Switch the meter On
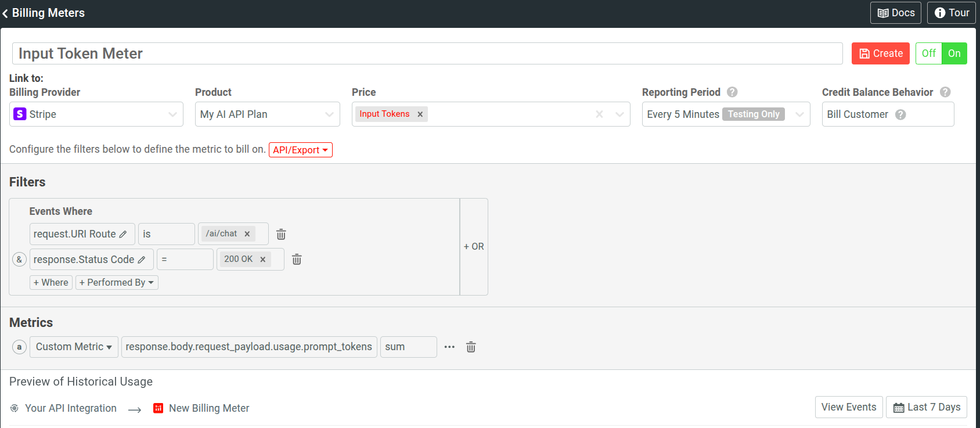This screenshot has height=428, width=980. pos(954,53)
